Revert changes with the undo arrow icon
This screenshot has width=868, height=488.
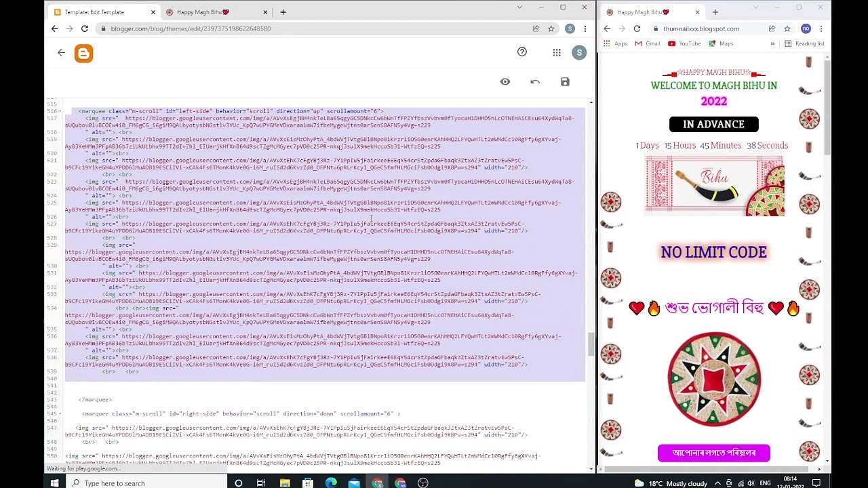click(x=535, y=81)
